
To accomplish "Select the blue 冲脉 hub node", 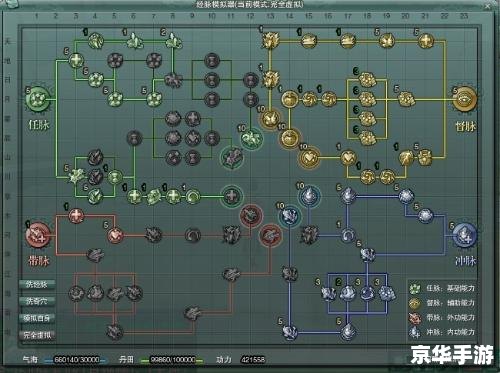I will tap(465, 235).
